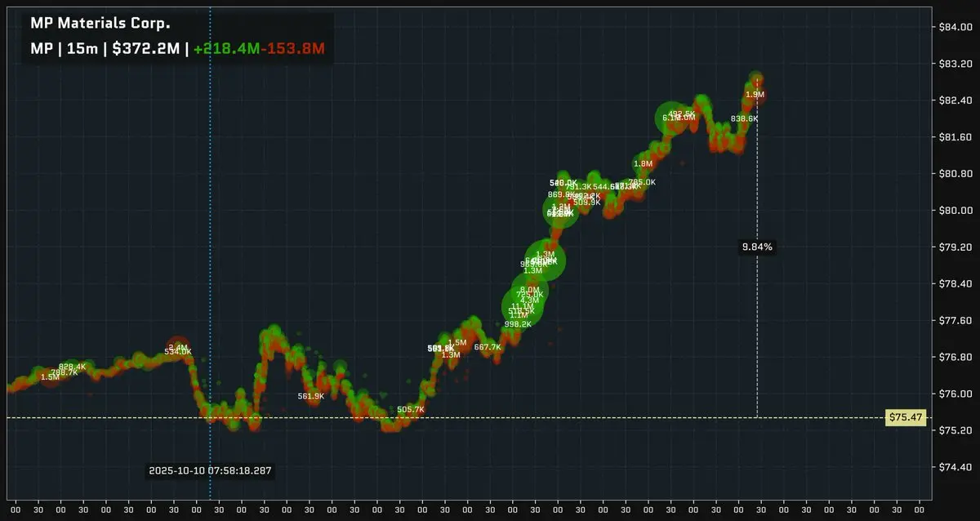Click the $372.2M total volume value
Screen dimensions: 980x521
(x=145, y=49)
